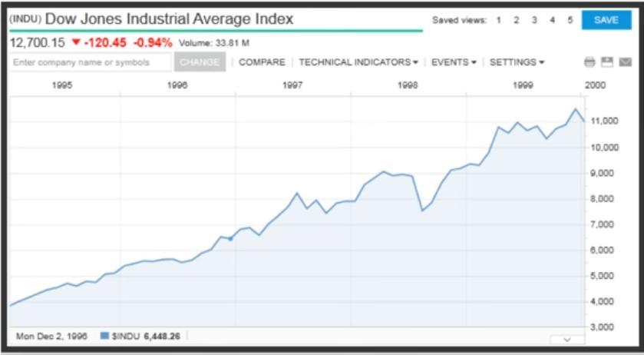644x355 pixels.
Task: Select saved view 5
Action: 570,20
